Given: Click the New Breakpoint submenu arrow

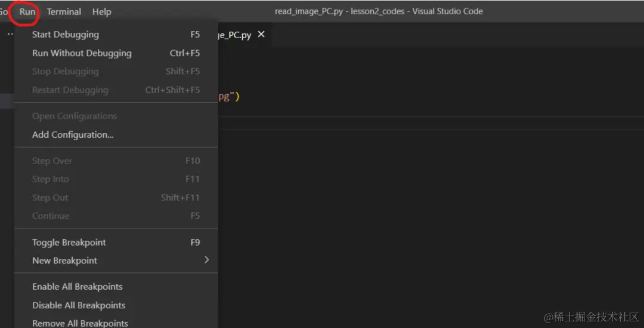Looking at the screenshot, I should pos(206,260).
